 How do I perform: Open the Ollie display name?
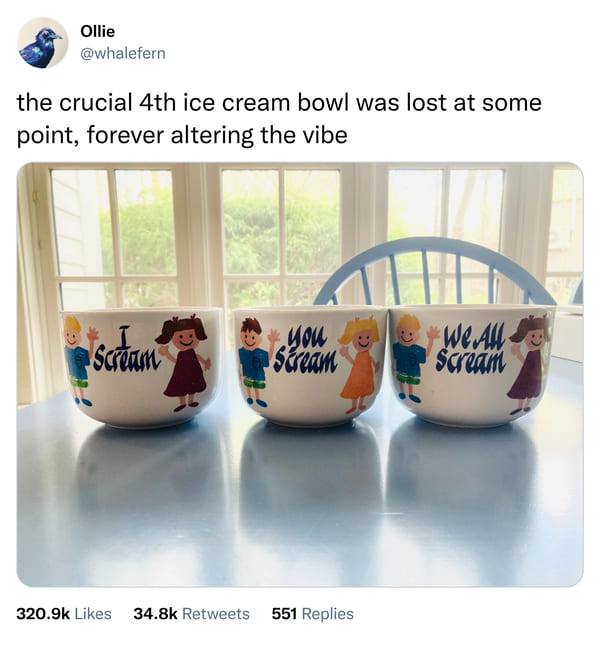pyautogui.click(x=97, y=31)
